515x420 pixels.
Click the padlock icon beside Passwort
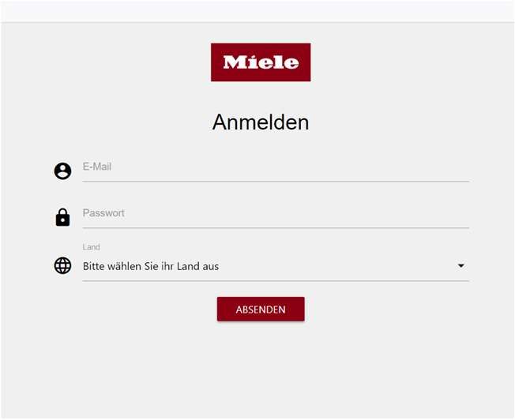pos(62,217)
